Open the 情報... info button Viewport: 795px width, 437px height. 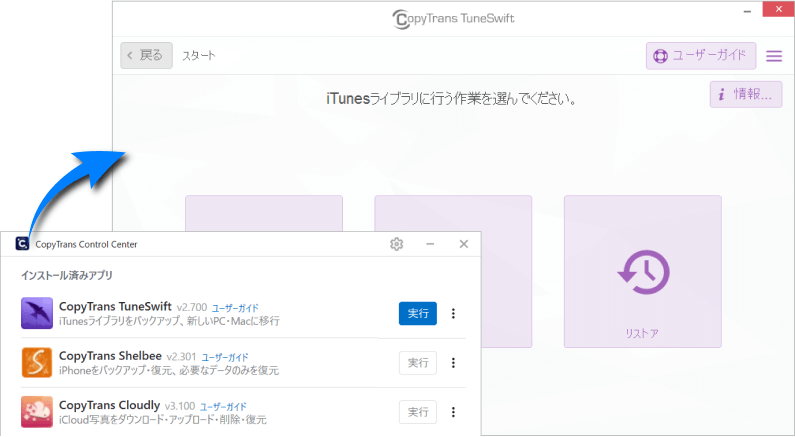[746, 94]
